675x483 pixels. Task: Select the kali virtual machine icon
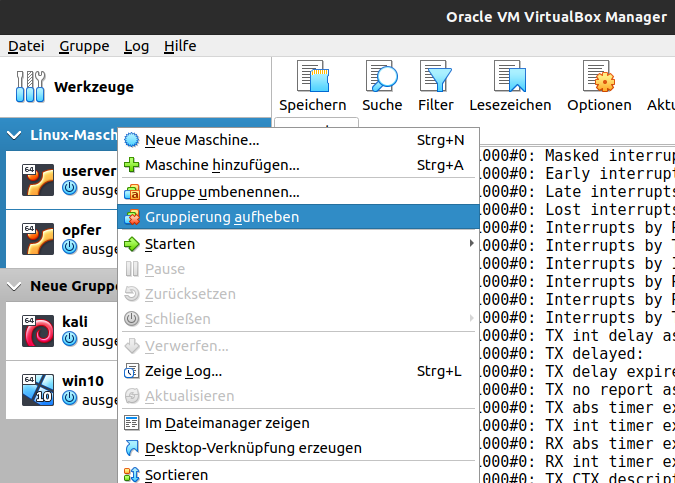coord(38,331)
